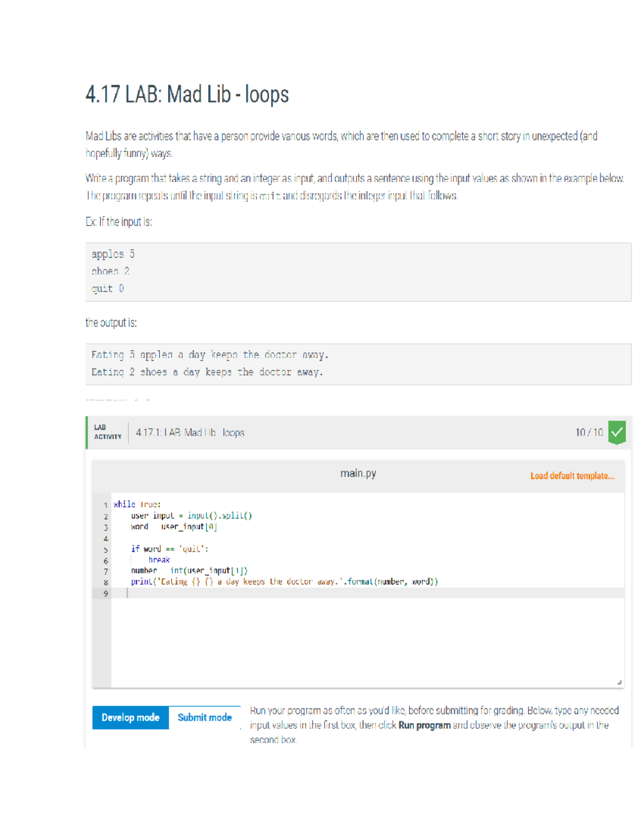
Task: Click the main.py file name label
Action: 358,473
